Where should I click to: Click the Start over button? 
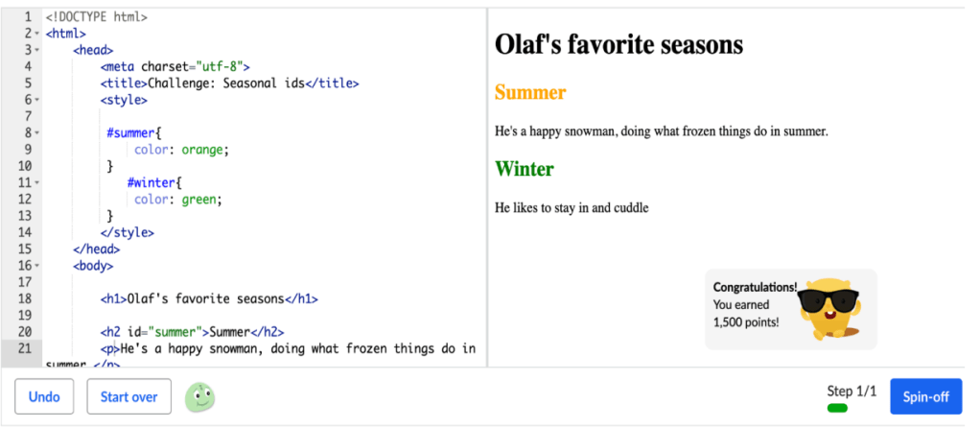tap(129, 396)
